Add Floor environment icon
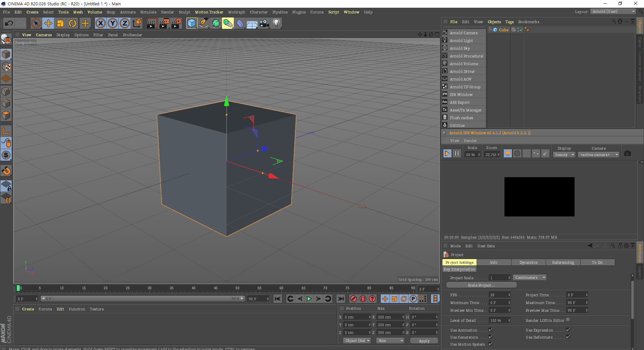Viewport: 644px width, 350px height. click(x=252, y=23)
